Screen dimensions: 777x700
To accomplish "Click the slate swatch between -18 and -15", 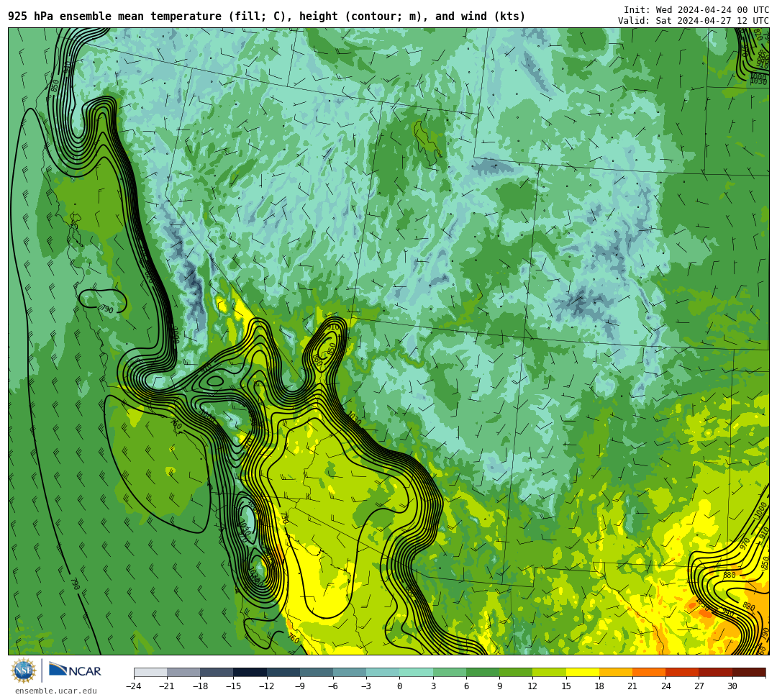I will [217, 672].
